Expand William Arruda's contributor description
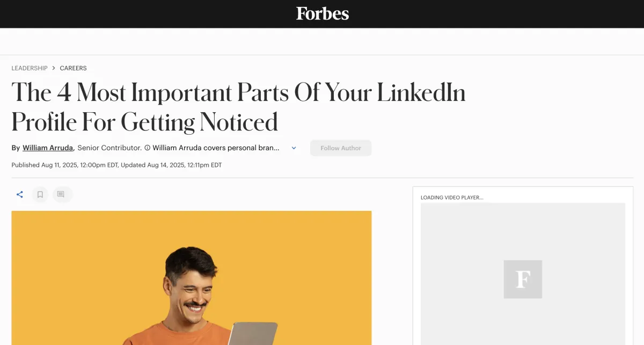The width and height of the screenshot is (644, 345). coord(294,148)
